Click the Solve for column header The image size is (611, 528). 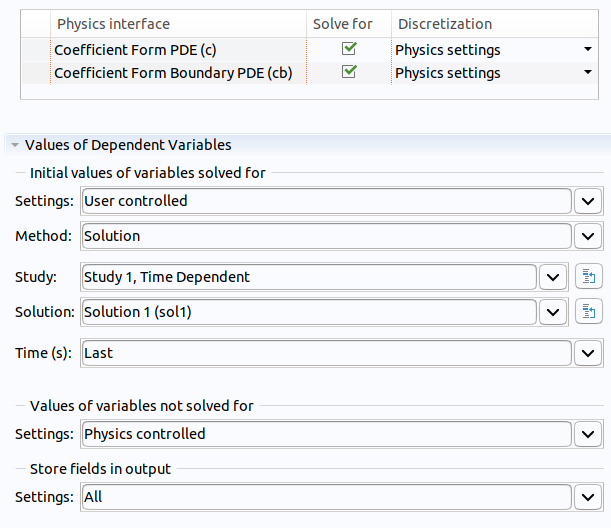pos(343,24)
